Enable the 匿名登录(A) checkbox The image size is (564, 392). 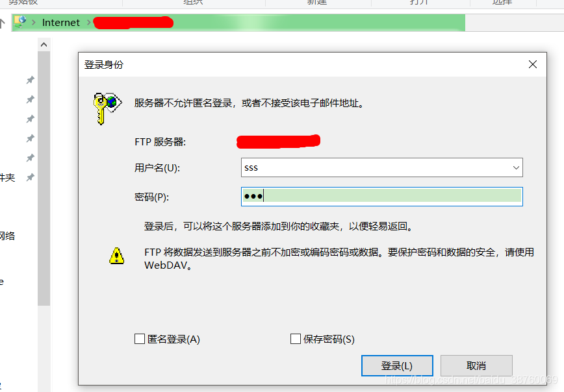140,339
